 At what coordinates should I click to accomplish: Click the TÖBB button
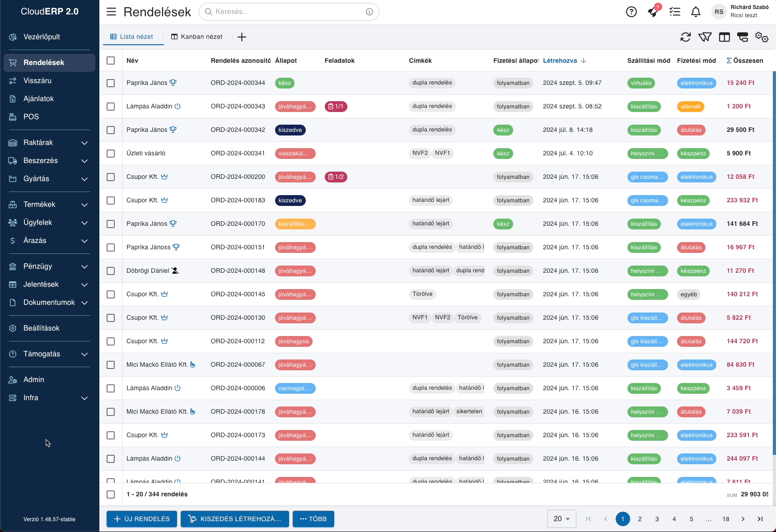pyautogui.click(x=313, y=519)
